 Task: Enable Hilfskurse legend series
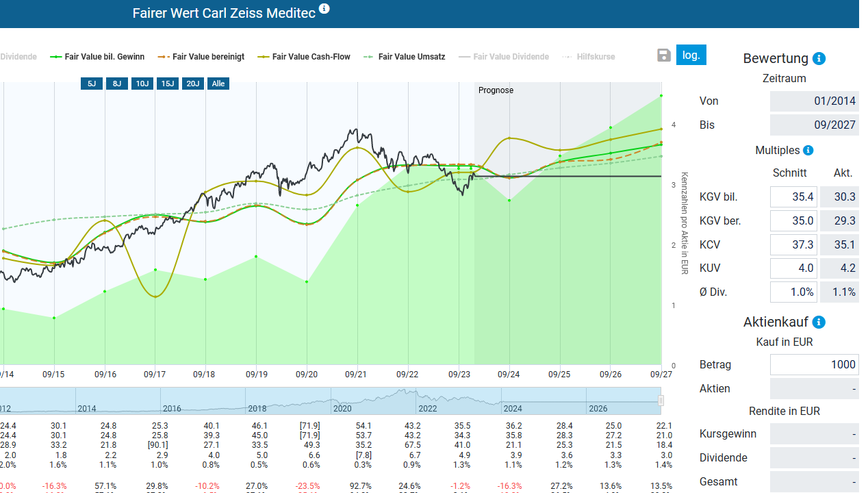click(588, 57)
